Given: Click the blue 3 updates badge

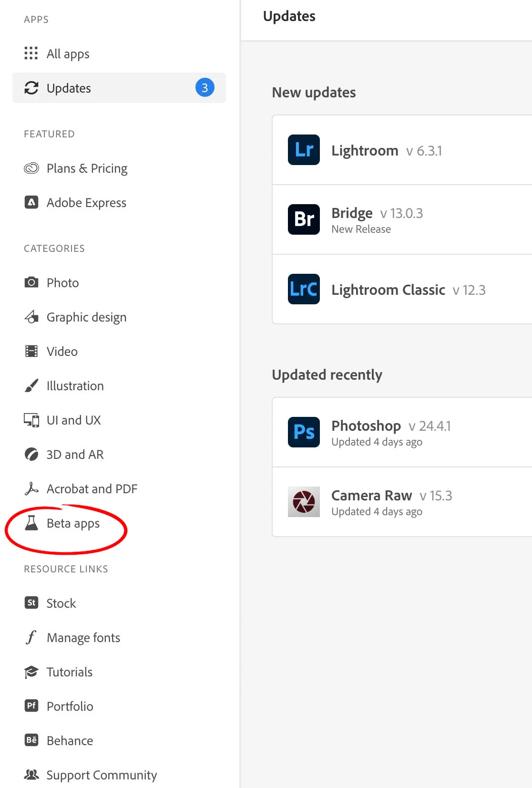Looking at the screenshot, I should 205,88.
